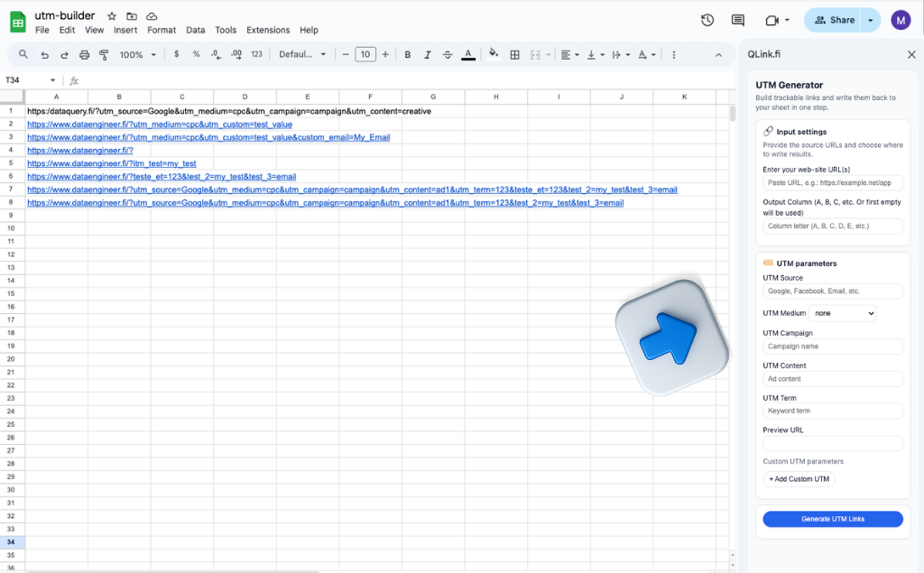Open the comments panel icon
Viewport: 924px width, 573px height.
click(736, 19)
